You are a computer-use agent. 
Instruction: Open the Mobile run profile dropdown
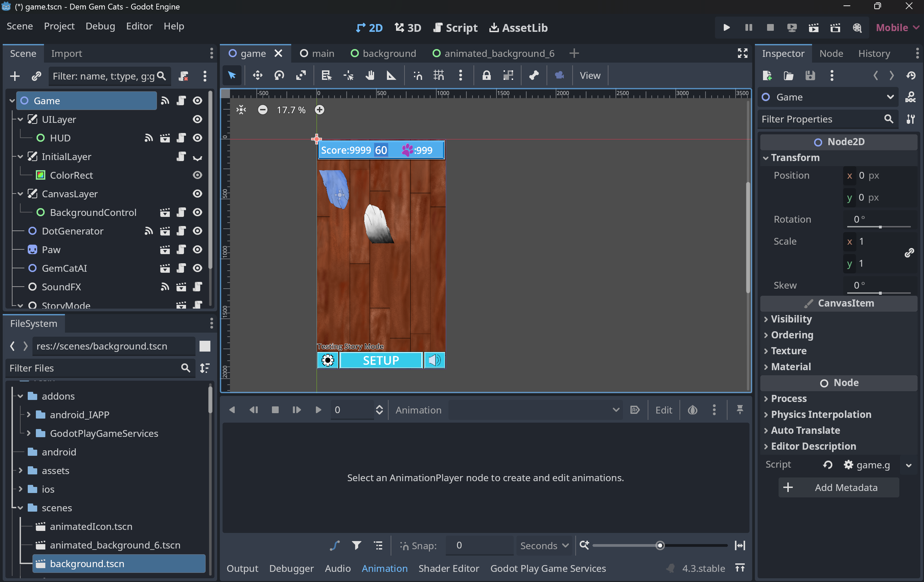coord(897,27)
